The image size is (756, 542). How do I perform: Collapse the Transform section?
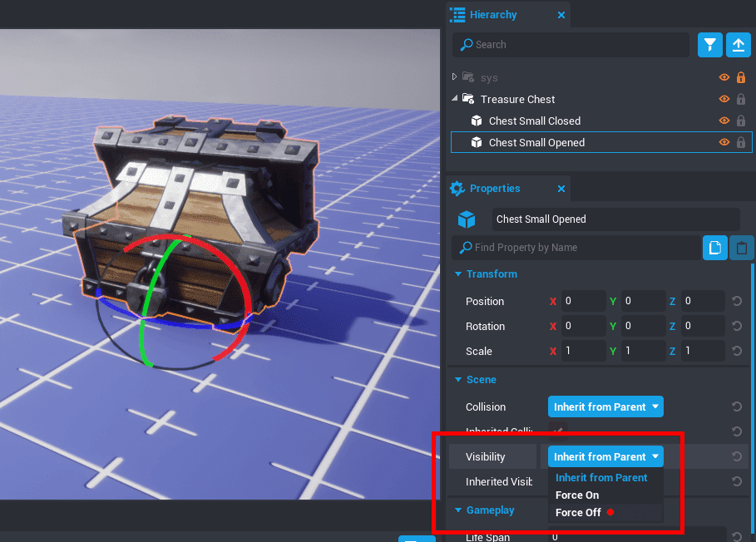pyautogui.click(x=457, y=274)
